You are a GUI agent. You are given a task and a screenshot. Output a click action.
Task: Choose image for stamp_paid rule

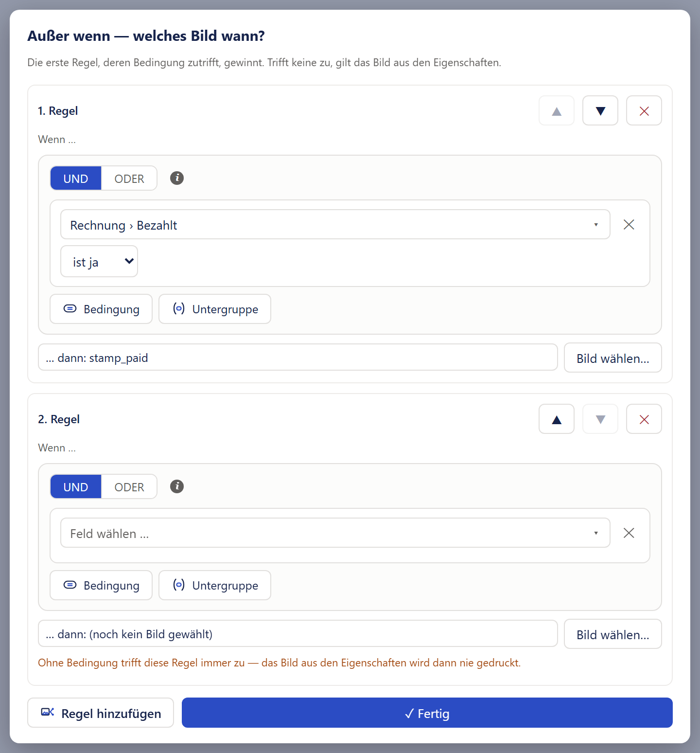point(613,358)
